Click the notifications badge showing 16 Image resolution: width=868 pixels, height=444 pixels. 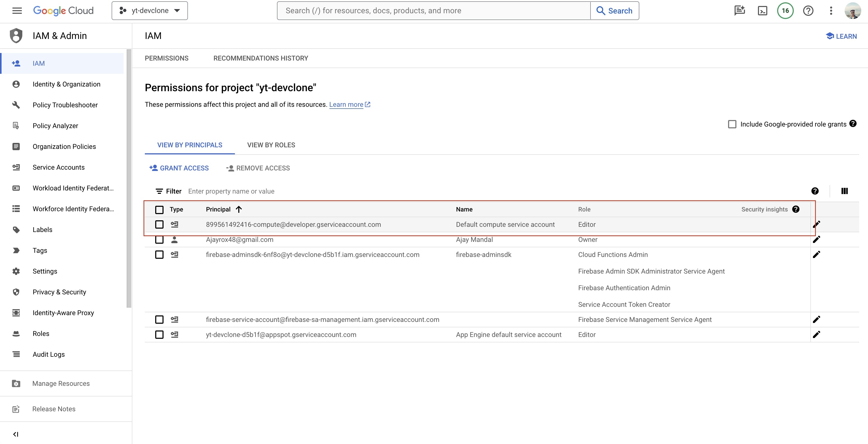tap(785, 11)
